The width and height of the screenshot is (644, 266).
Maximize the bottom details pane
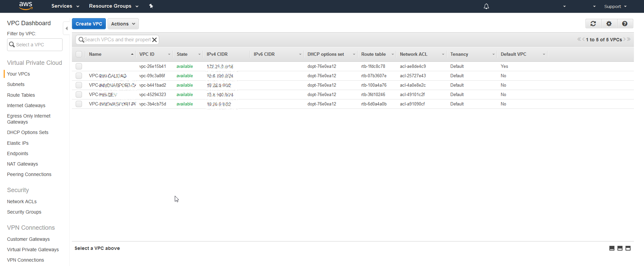coord(628,248)
